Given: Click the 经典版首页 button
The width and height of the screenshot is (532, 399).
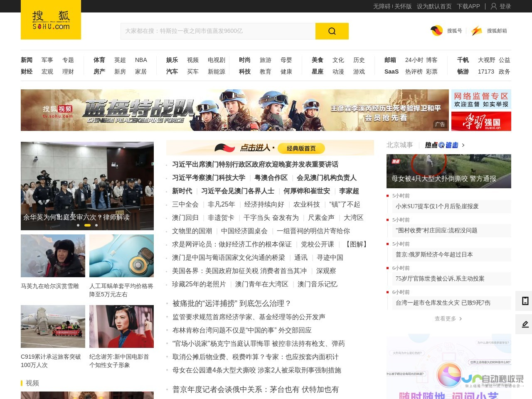Looking at the screenshot, I should 301,148.
